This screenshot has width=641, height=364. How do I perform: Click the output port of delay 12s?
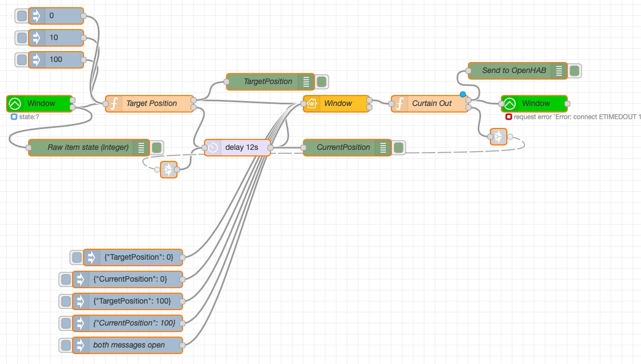point(270,148)
